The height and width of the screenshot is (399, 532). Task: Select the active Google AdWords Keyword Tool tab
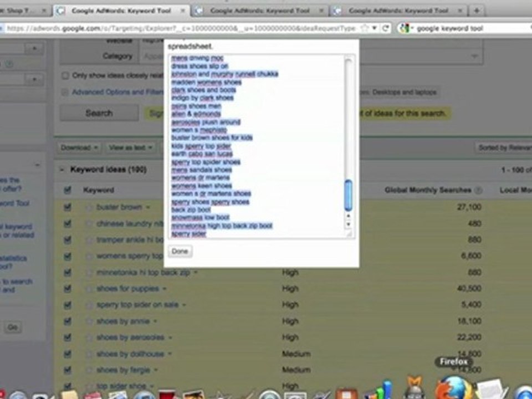coord(121,11)
